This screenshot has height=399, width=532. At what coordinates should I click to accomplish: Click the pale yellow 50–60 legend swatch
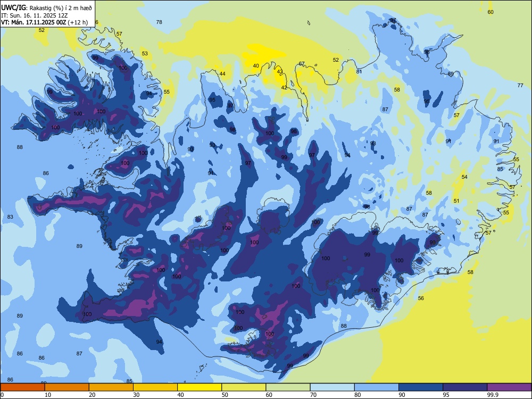tap(244, 387)
